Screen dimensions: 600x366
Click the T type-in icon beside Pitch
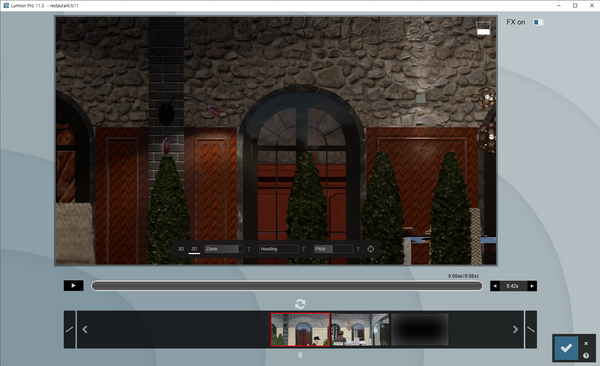[x=359, y=249]
